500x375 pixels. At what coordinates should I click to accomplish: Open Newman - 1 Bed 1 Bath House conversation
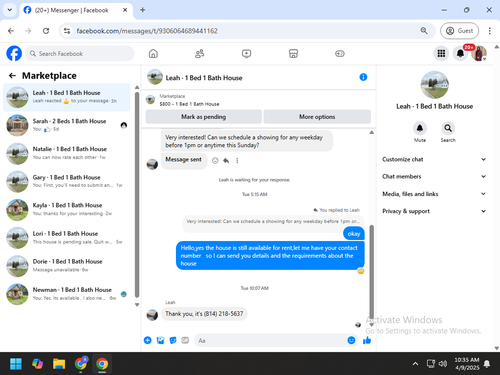click(x=66, y=294)
